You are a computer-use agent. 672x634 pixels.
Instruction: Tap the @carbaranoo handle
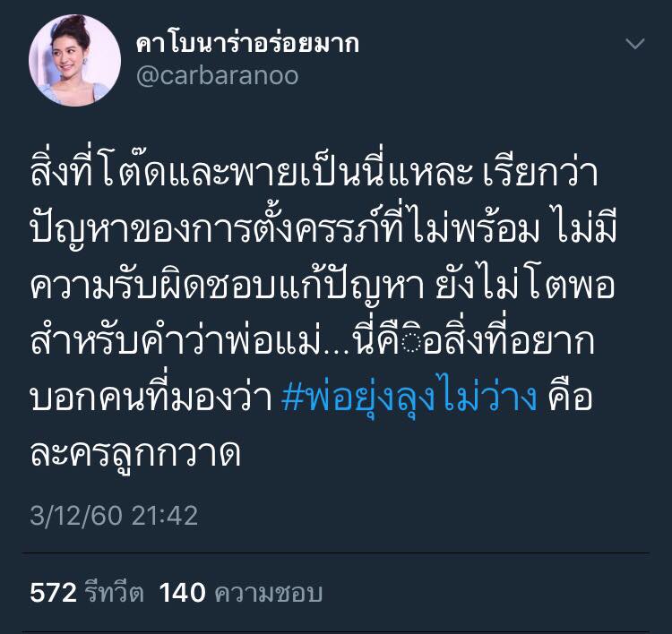click(x=217, y=76)
